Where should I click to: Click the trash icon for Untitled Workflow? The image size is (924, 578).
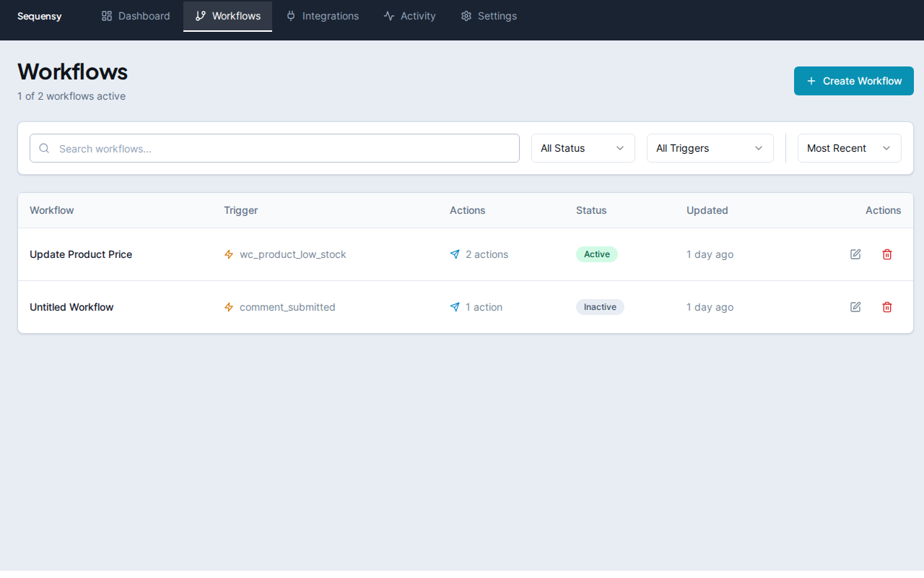(x=886, y=306)
